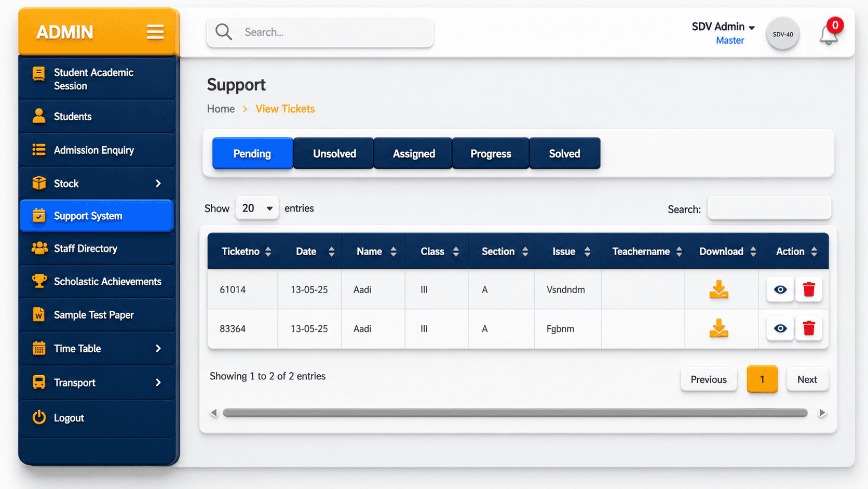Switch to the Pending tab
Viewport: 868px width, 489px height.
[x=252, y=153]
